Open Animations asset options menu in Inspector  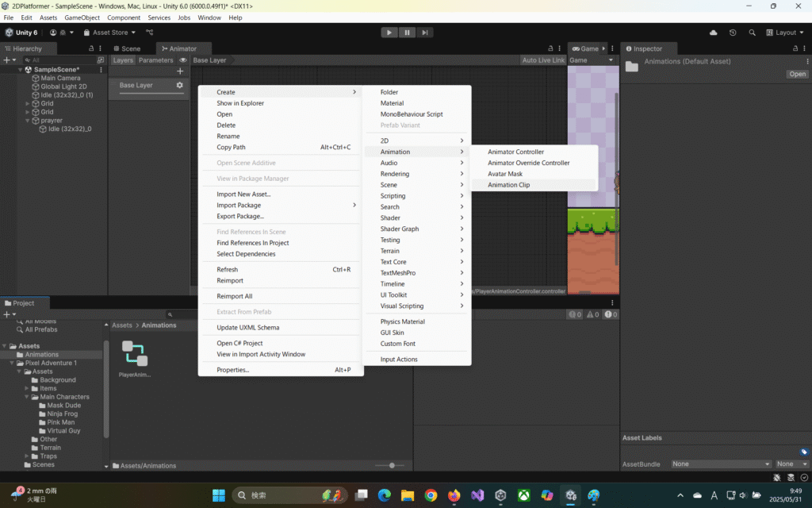806,61
